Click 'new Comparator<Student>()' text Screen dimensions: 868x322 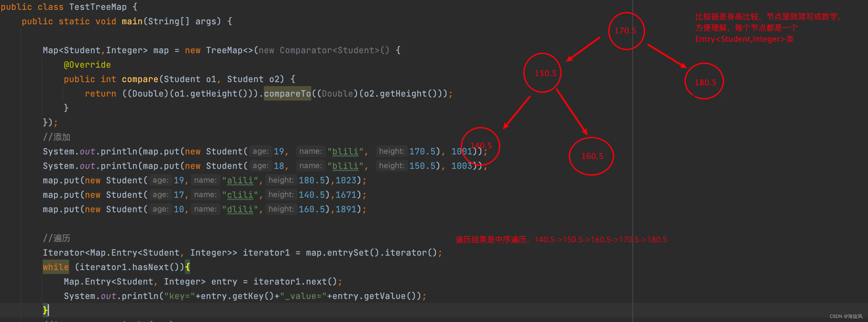pyautogui.click(x=324, y=50)
